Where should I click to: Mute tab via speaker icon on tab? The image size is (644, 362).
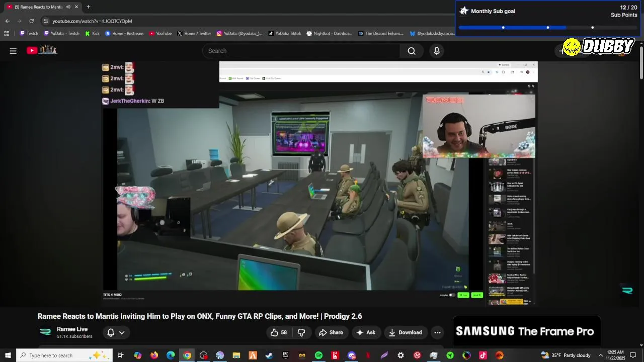(x=68, y=7)
